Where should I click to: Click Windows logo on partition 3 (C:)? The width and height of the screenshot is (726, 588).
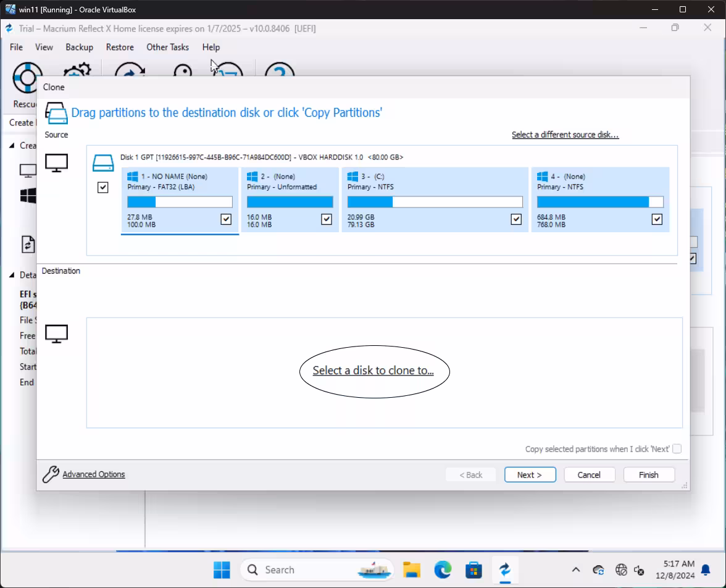[x=353, y=177]
